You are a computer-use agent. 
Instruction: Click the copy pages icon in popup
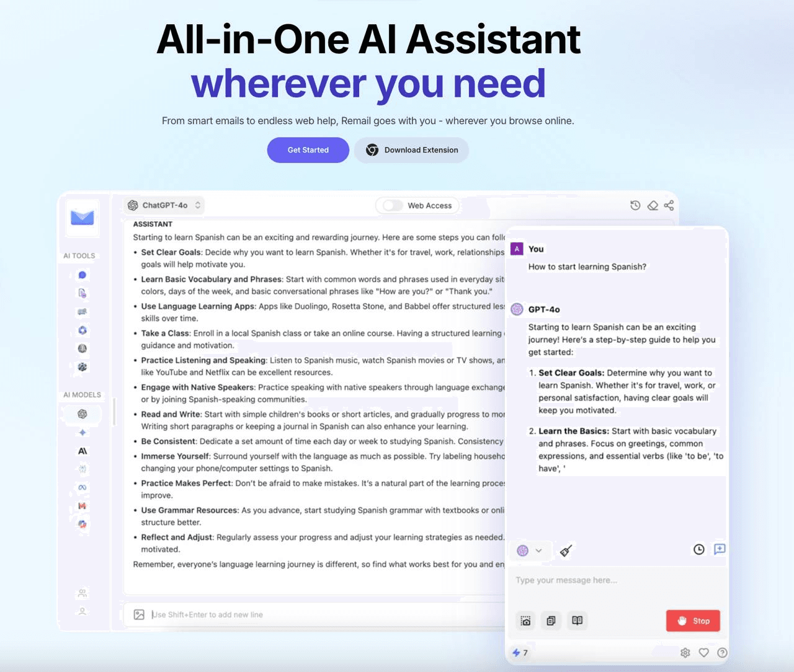click(551, 621)
